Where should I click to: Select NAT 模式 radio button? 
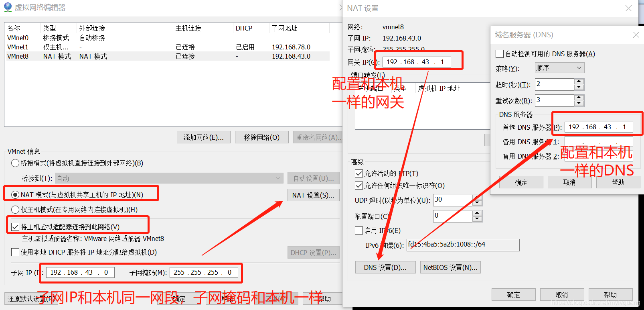click(15, 195)
